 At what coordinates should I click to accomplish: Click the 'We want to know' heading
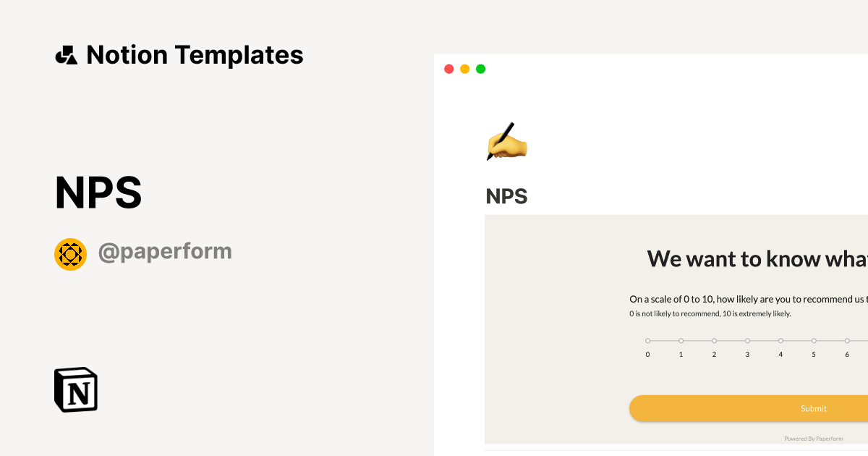756,258
